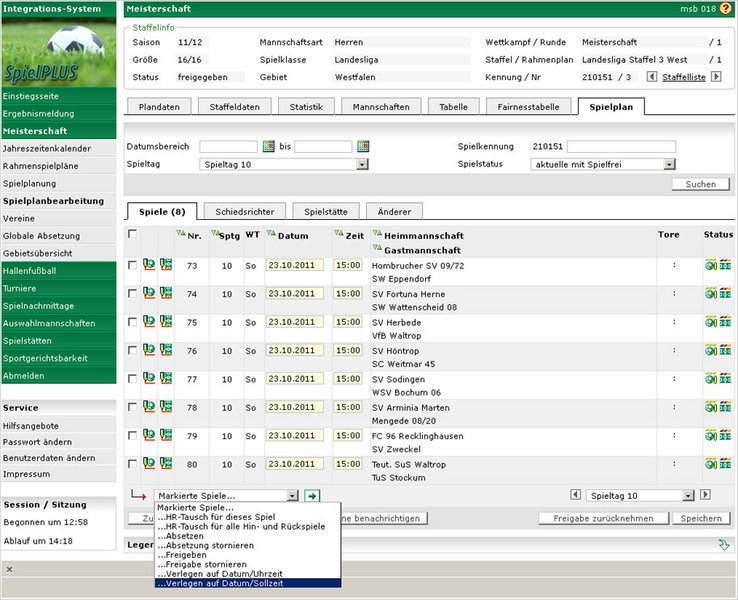Click green arrow execute button

click(x=312, y=496)
